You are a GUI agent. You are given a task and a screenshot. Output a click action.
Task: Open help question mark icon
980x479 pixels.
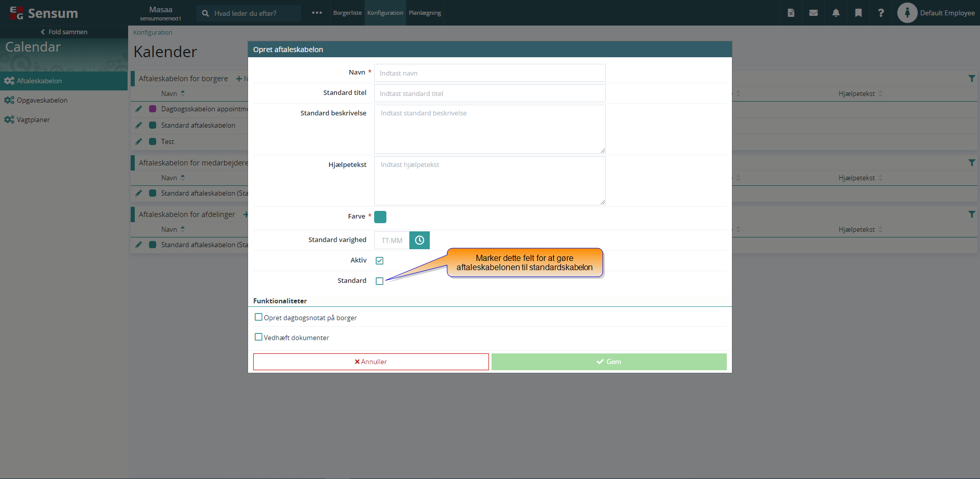[x=880, y=13]
